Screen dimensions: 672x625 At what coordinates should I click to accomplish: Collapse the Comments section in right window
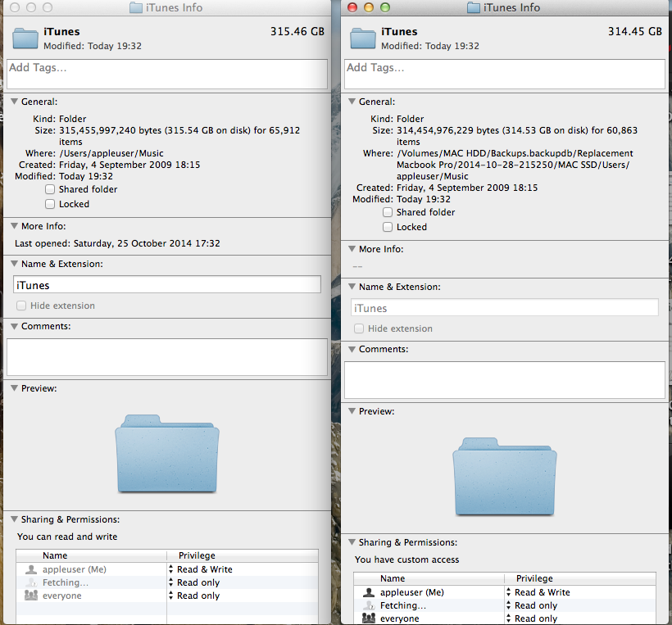pos(352,349)
